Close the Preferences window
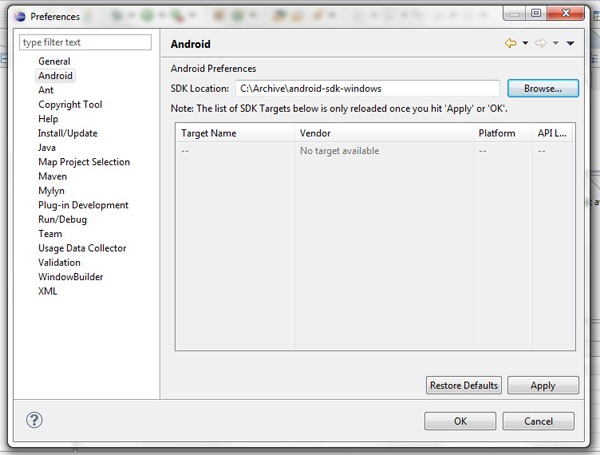The height and width of the screenshot is (455, 600). click(566, 13)
